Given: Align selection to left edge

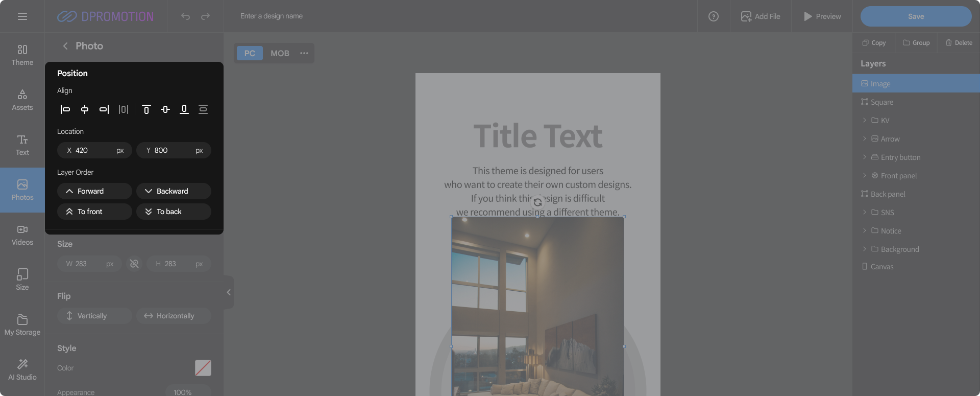Looking at the screenshot, I should click(x=65, y=109).
